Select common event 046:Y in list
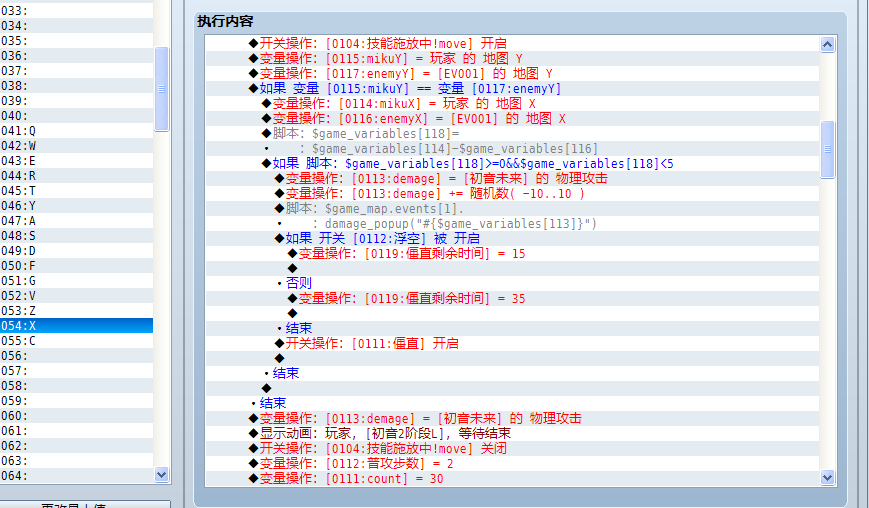This screenshot has width=869, height=508. tap(76, 206)
